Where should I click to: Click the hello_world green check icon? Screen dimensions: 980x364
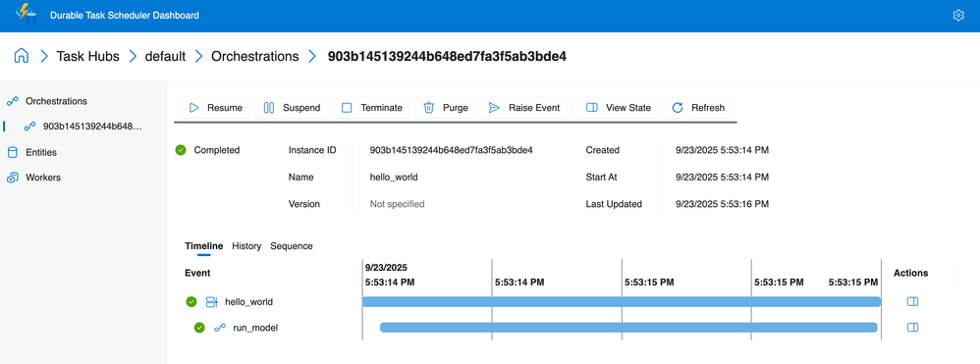(191, 301)
